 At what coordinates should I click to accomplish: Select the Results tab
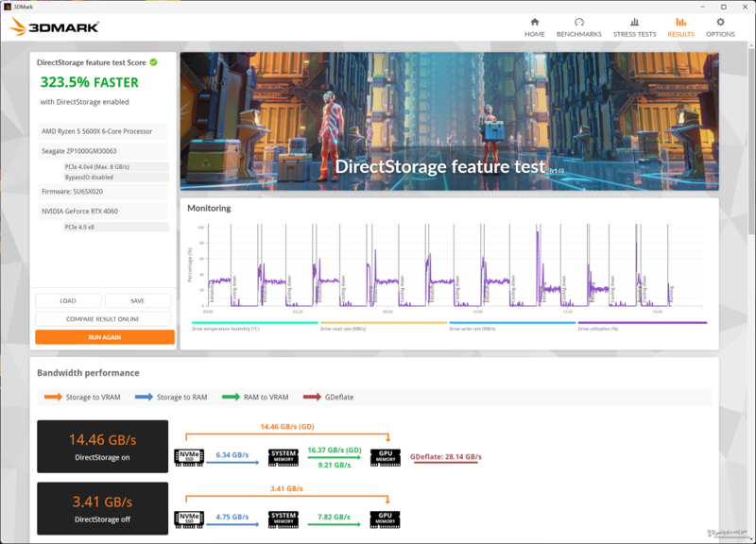[x=680, y=27]
